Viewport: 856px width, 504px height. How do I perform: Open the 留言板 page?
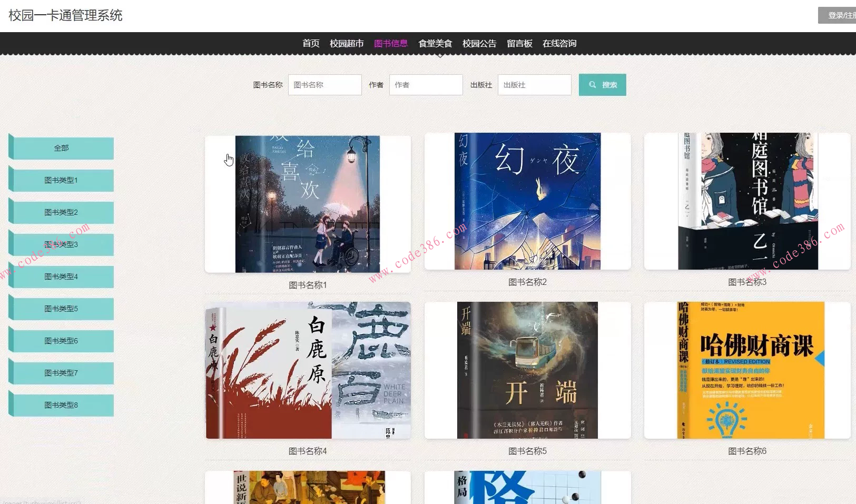[520, 43]
